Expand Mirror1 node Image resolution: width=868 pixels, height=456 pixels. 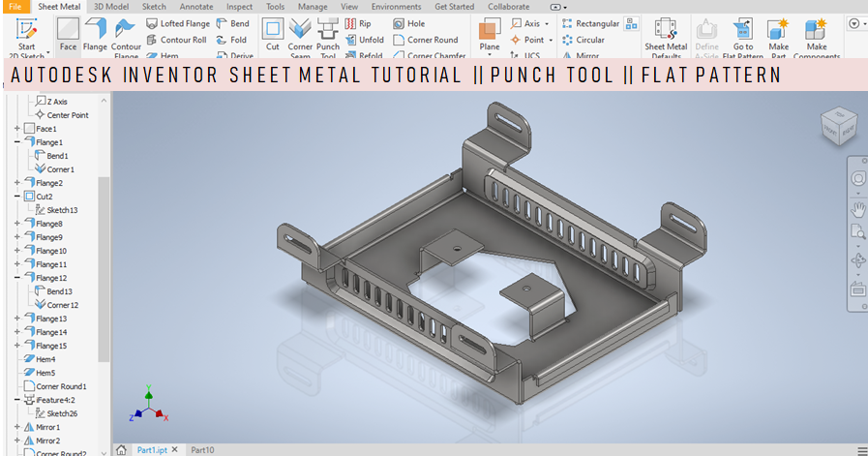[17, 427]
